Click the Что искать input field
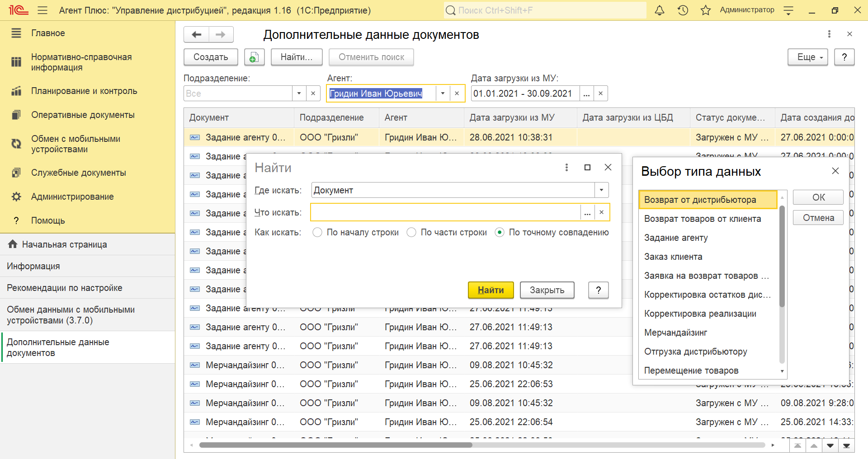This screenshot has width=868, height=459. [445, 212]
